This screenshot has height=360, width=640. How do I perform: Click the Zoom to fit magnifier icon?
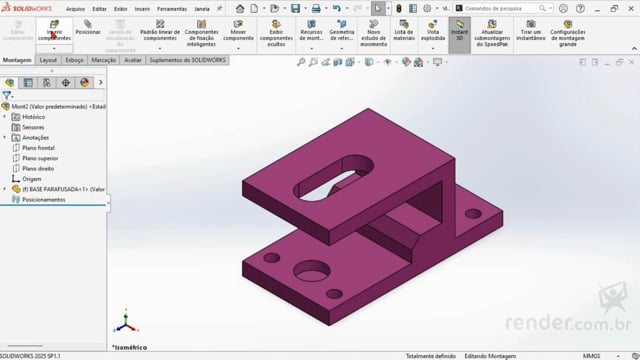[301, 62]
